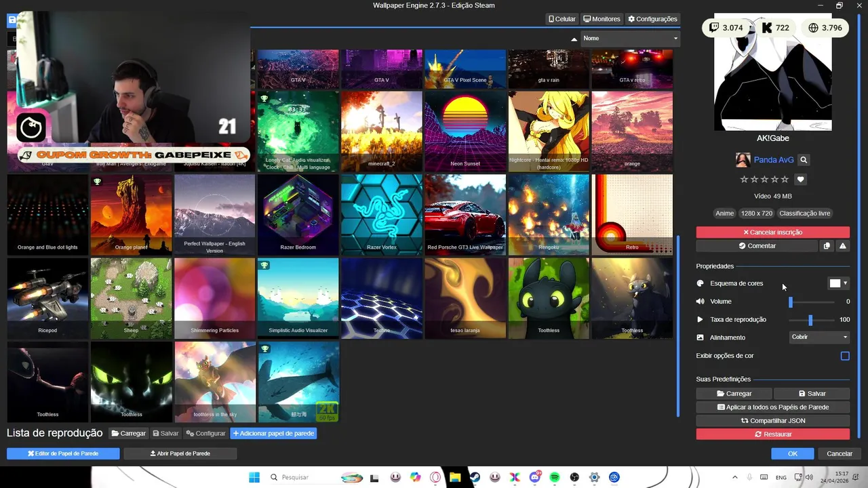
Task: Select the Shimmering Particles wallpaper
Action: click(215, 298)
